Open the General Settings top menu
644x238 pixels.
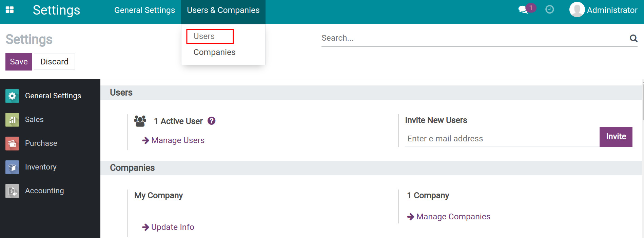pyautogui.click(x=144, y=10)
